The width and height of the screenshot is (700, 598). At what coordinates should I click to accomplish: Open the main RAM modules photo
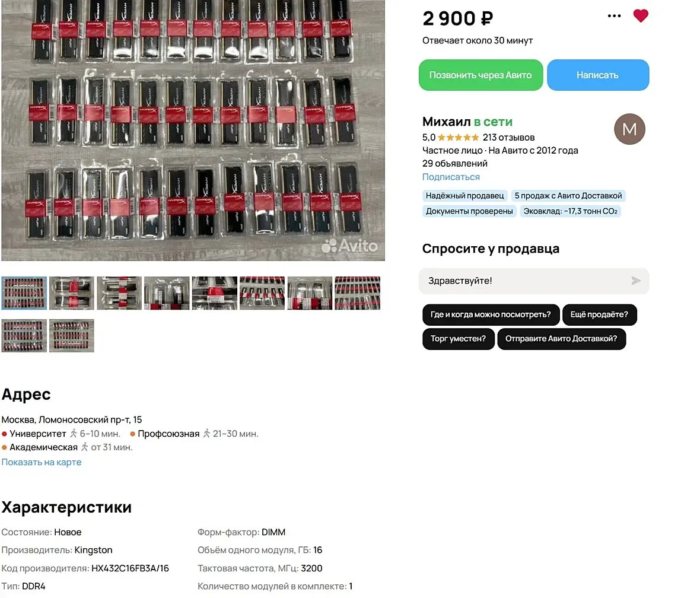pos(193,130)
